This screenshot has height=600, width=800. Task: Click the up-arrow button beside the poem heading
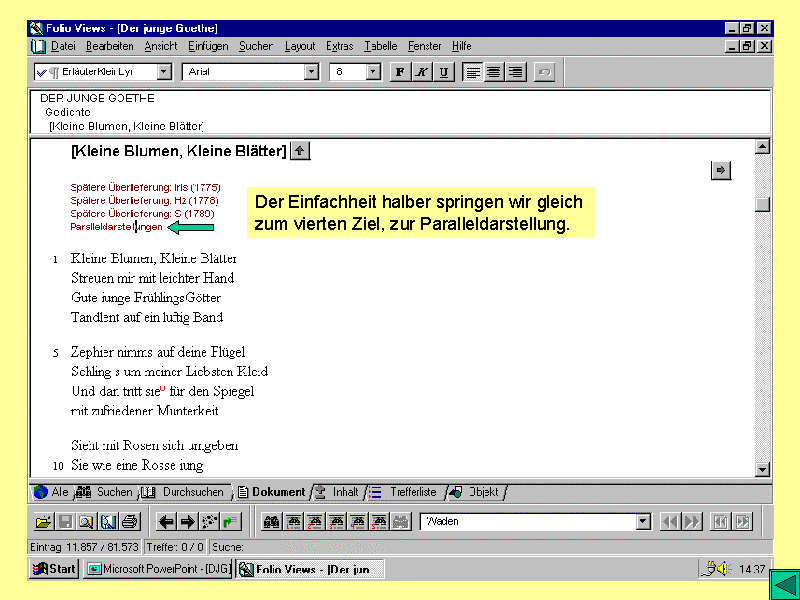[x=301, y=151]
